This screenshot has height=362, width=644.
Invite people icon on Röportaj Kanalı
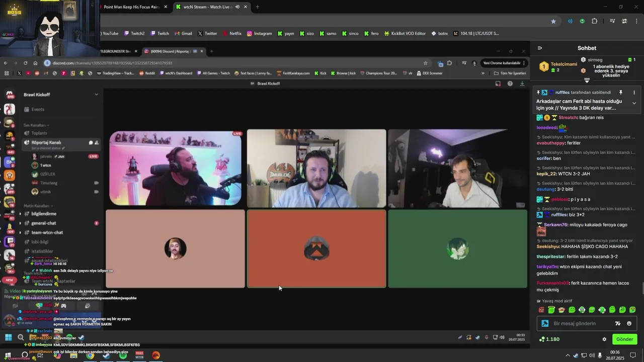(97, 143)
